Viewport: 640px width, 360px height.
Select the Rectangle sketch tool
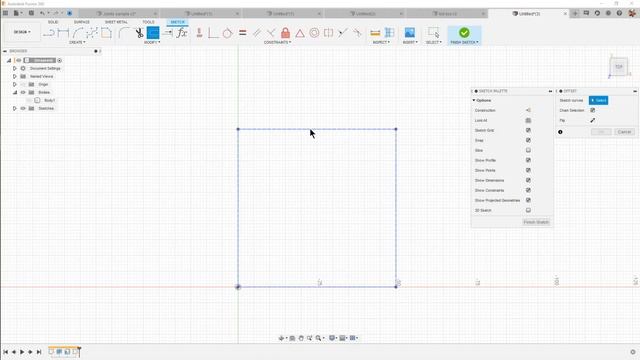click(x=106, y=33)
